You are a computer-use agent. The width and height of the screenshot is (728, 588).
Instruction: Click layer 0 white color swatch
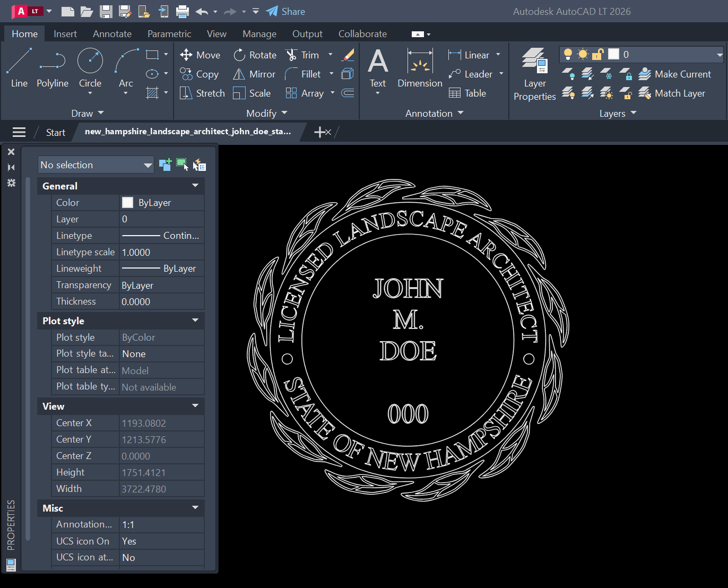pyautogui.click(x=613, y=54)
